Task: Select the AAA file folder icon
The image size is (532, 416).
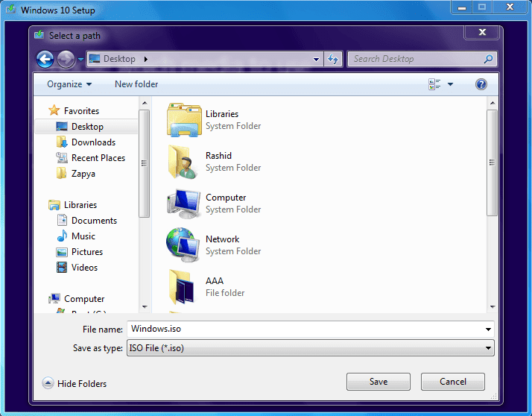Action: 182,286
